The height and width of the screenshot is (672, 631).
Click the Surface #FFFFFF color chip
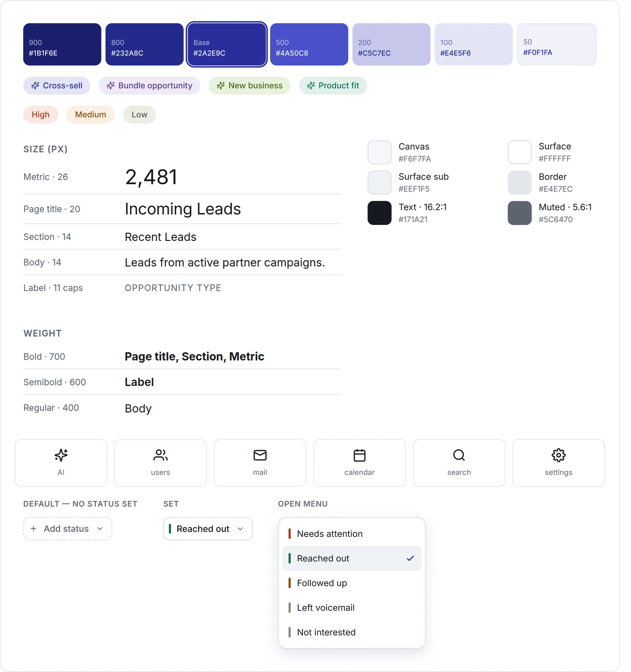pos(520,152)
